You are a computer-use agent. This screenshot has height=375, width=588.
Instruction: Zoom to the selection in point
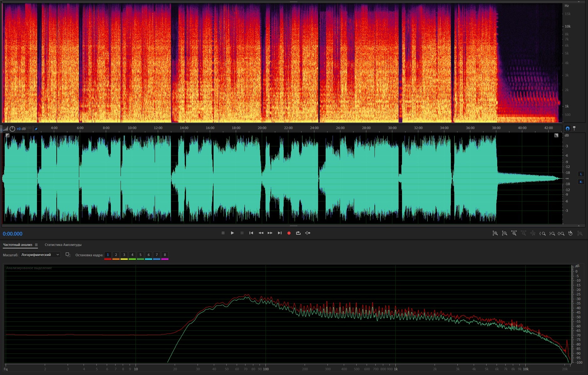pos(542,233)
